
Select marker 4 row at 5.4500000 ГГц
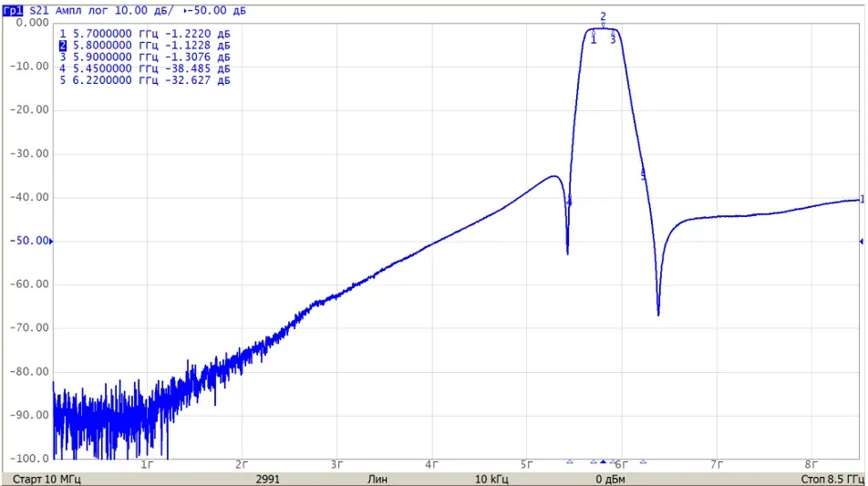point(144,68)
